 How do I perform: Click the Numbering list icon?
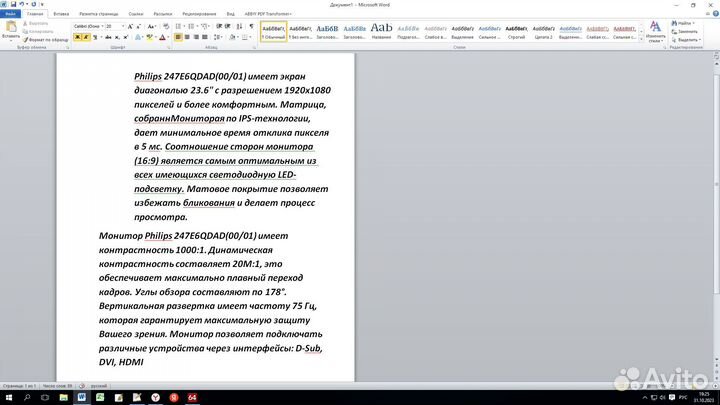coord(191,27)
